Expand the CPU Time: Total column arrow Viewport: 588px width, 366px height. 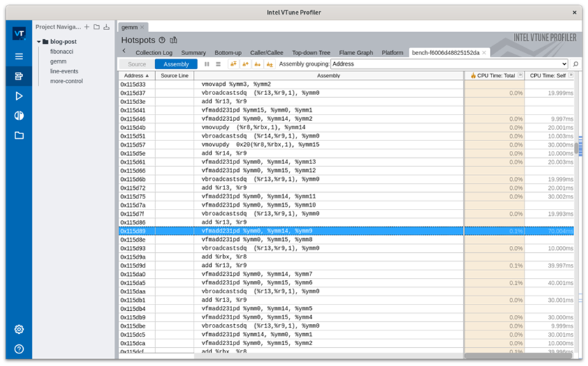point(520,75)
